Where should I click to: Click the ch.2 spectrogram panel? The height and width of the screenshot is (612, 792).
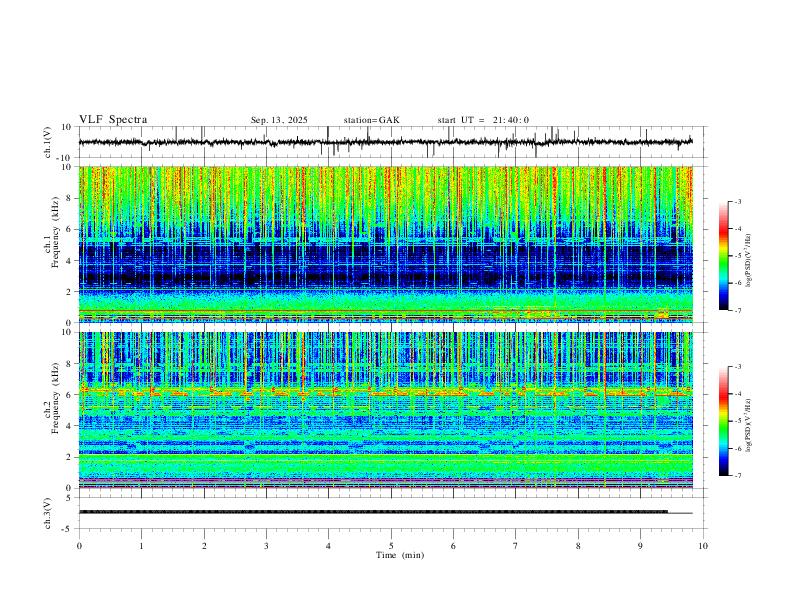tap(386, 410)
